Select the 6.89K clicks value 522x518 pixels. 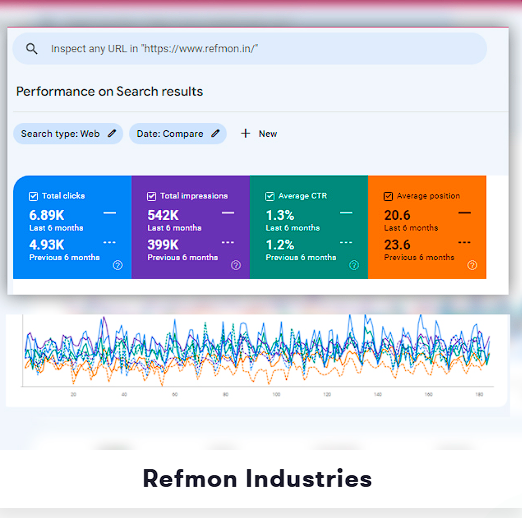pos(47,215)
